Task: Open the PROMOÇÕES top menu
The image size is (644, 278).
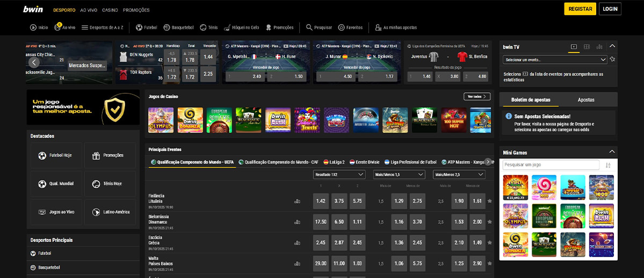Action: pyautogui.click(x=136, y=10)
